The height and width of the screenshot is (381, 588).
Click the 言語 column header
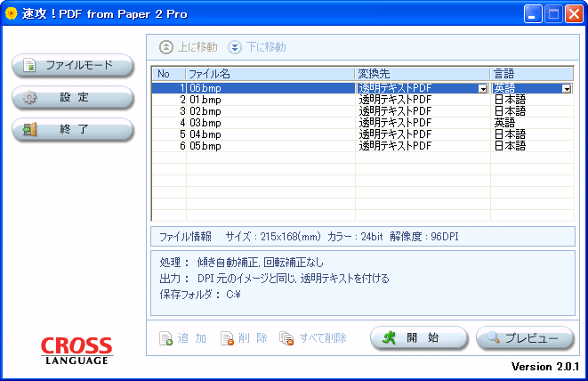(532, 74)
